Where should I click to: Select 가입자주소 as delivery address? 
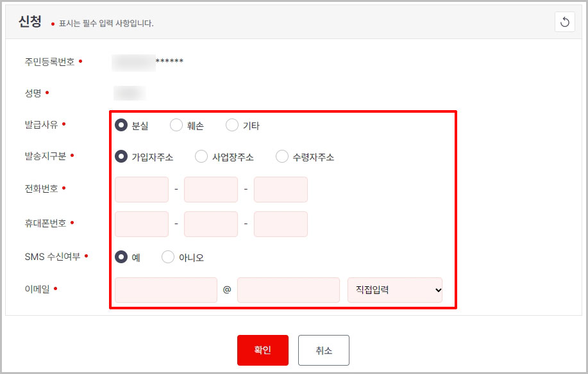pyautogui.click(x=121, y=156)
